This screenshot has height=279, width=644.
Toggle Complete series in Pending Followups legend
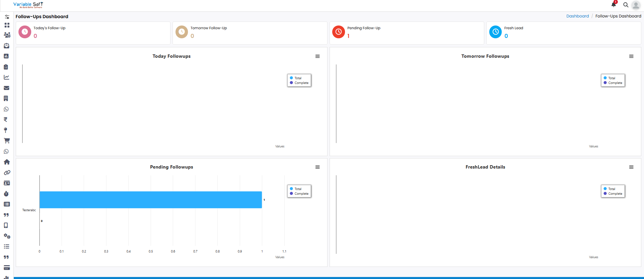(299, 193)
